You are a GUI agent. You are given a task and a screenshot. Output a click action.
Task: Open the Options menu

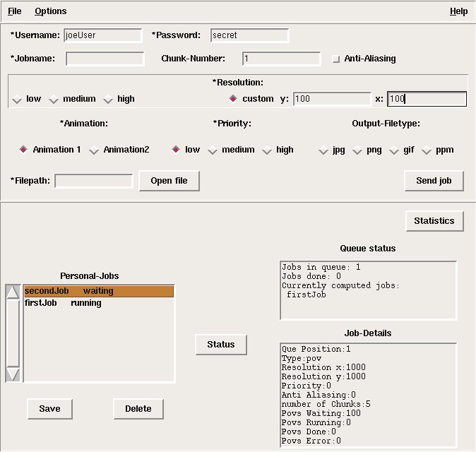coord(50,11)
